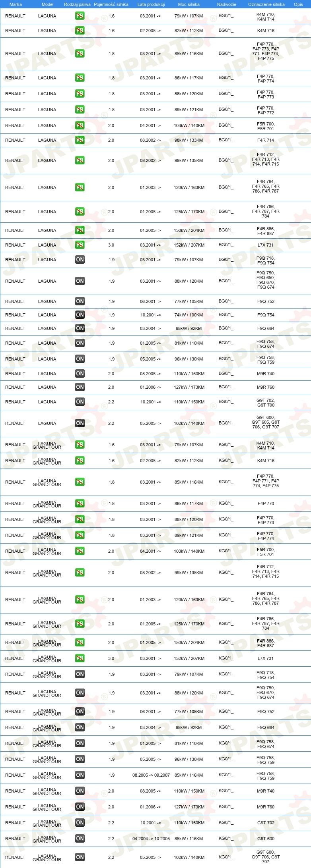The height and width of the screenshot is (868, 311).
Task: Click ON icon in BG0/1_ 96kW / 130KM row
Action: tap(80, 359)
